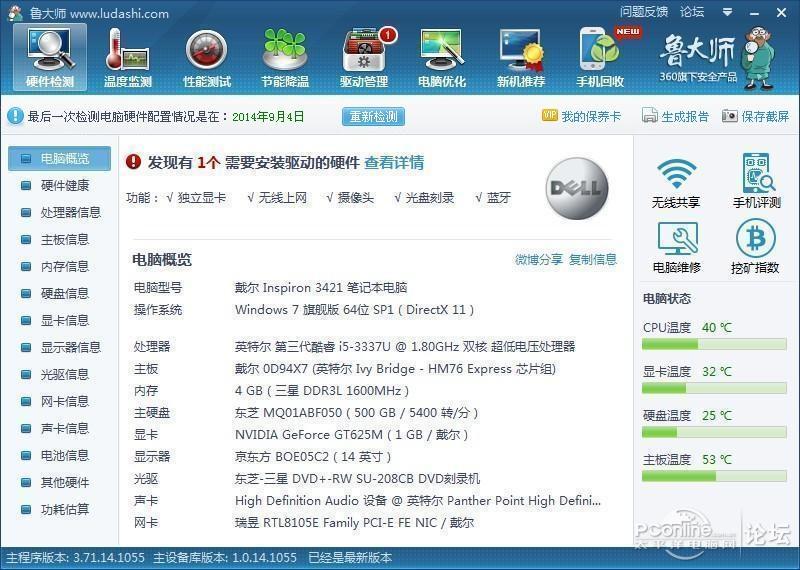Open the 查看详情 details link
This screenshot has width=800, height=570.
click(394, 163)
